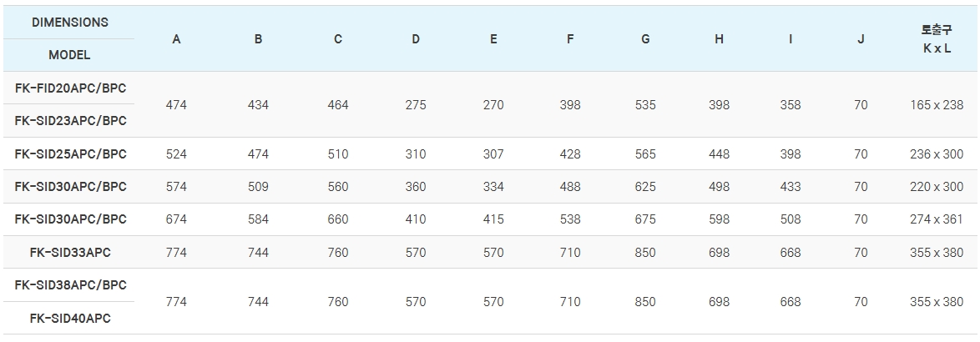Click value 625 in column G
Screen dimensions: 980x342
(x=645, y=187)
